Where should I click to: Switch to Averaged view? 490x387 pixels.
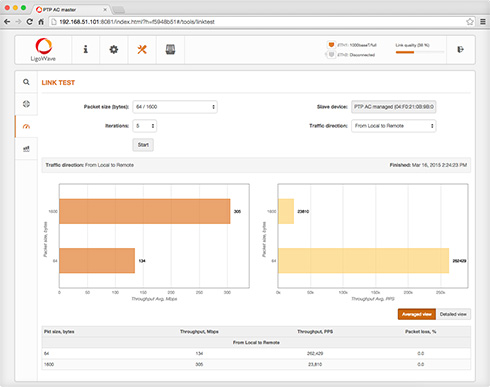point(417,314)
